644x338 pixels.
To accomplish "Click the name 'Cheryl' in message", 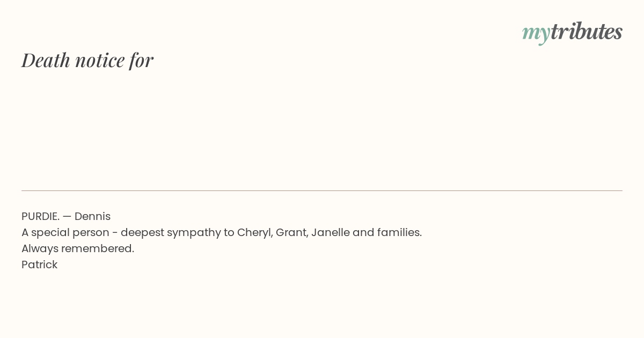I will pyautogui.click(x=254, y=233).
